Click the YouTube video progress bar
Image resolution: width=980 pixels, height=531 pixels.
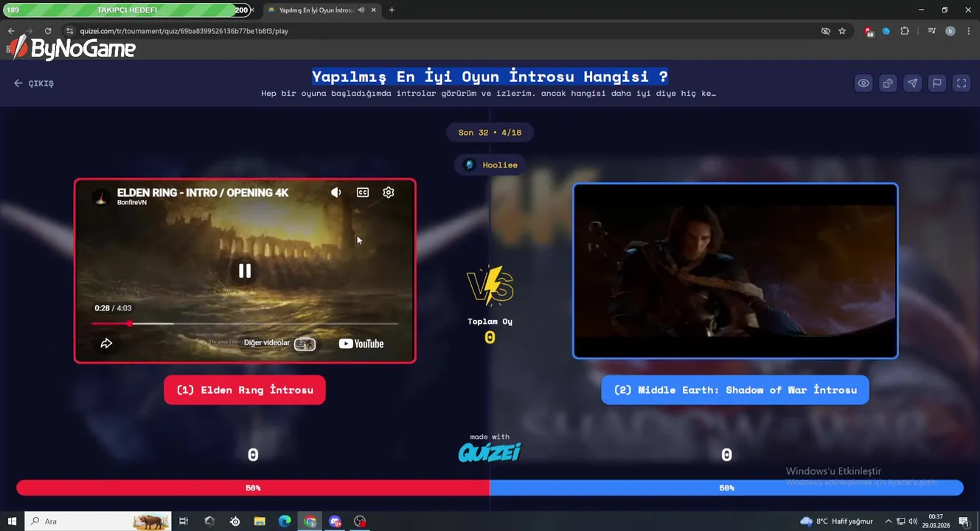[245, 324]
